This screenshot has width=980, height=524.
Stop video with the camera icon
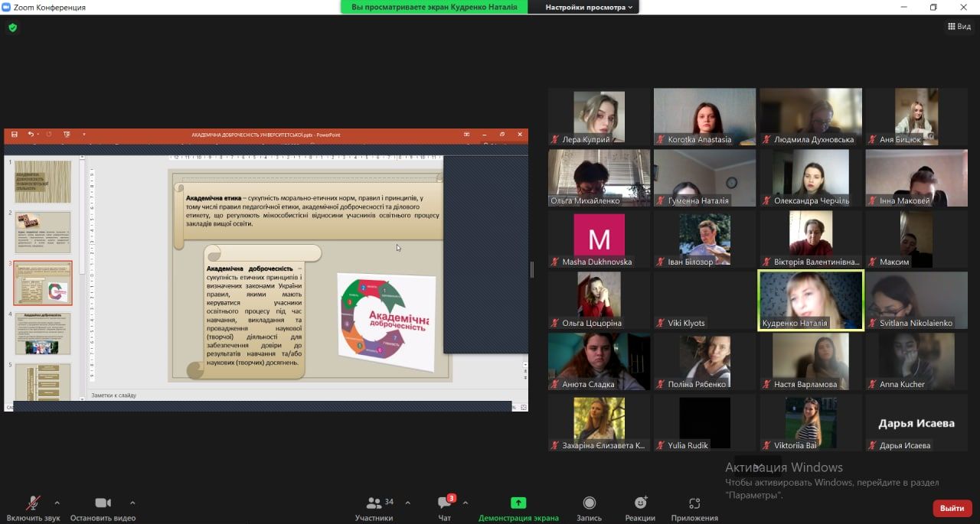pyautogui.click(x=103, y=503)
